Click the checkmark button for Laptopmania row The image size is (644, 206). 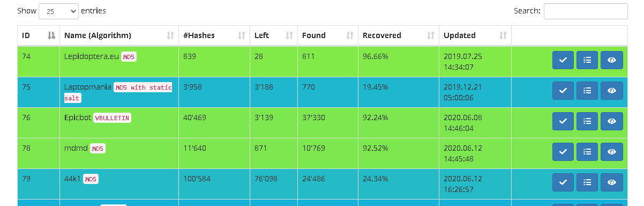tap(563, 91)
